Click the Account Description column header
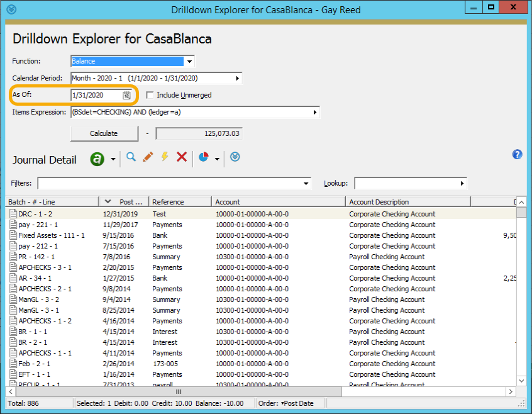Screen dimensions: 532x414 click(407, 202)
